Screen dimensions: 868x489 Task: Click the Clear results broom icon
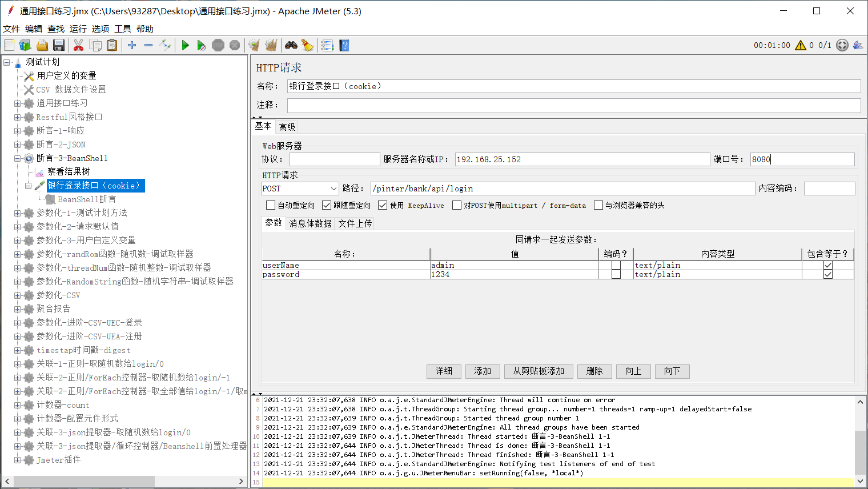pos(254,45)
